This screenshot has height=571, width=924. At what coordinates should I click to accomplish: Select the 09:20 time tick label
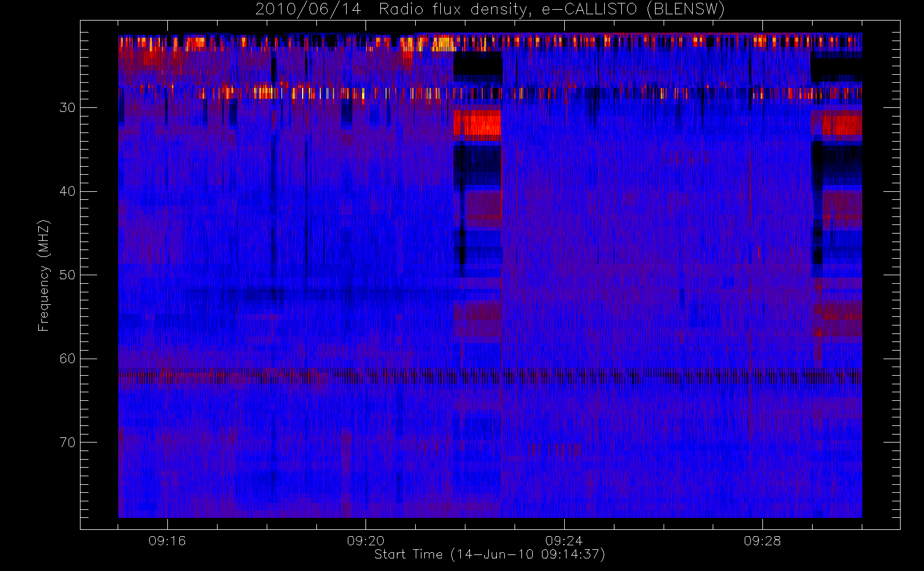tap(365, 541)
